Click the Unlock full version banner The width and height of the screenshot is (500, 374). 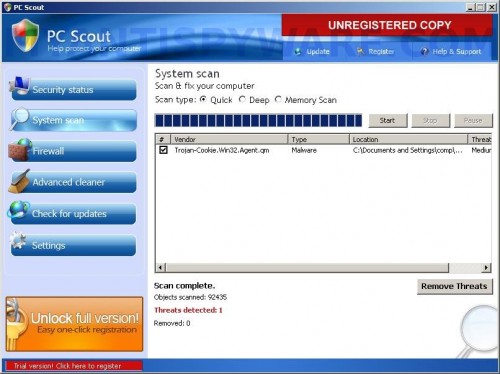[x=75, y=324]
